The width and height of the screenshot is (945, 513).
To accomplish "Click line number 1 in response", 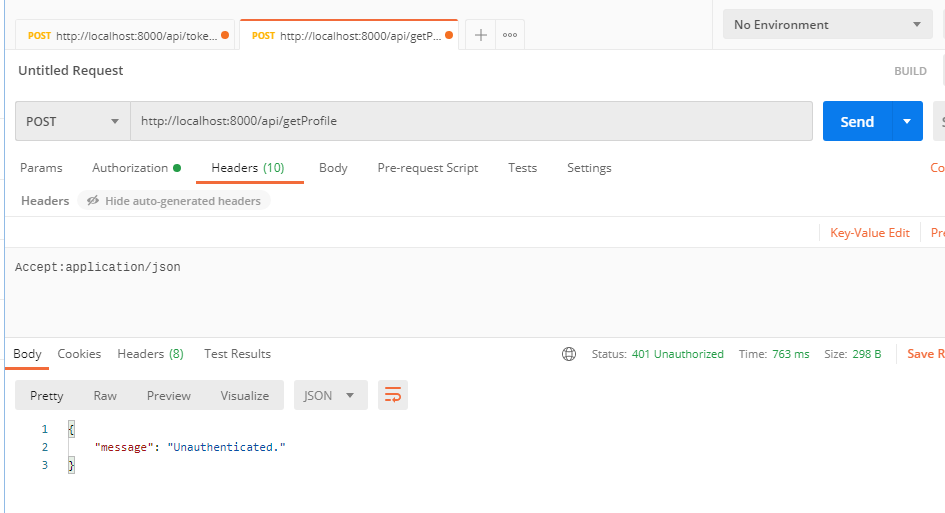I will (45, 429).
